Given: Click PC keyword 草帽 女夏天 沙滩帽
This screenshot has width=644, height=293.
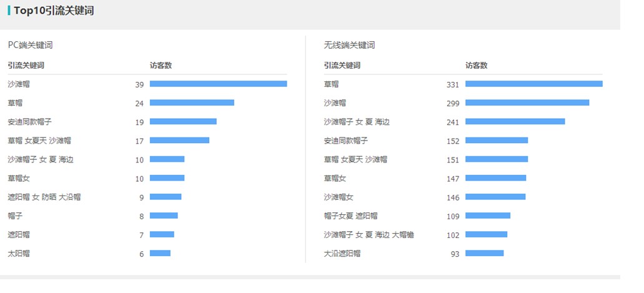Looking at the screenshot, I should click(x=39, y=141).
